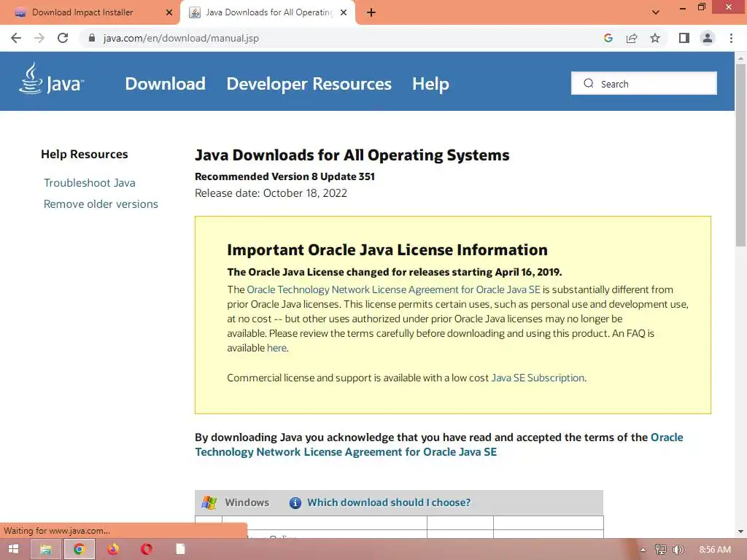747x560 pixels.
Task: Switch to Download Impact Installer tab
Action: [x=90, y=12]
